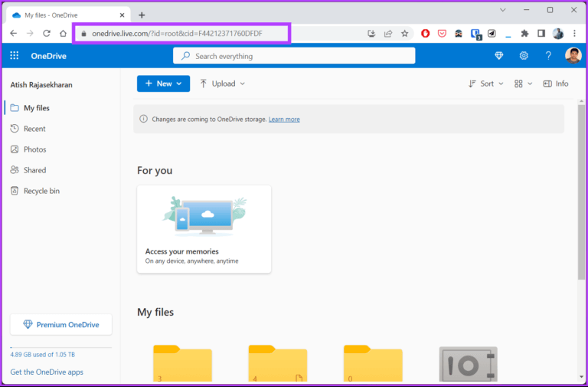Screen dimensions: 588x387
Task: Open the Pocket extension
Action: point(442,34)
